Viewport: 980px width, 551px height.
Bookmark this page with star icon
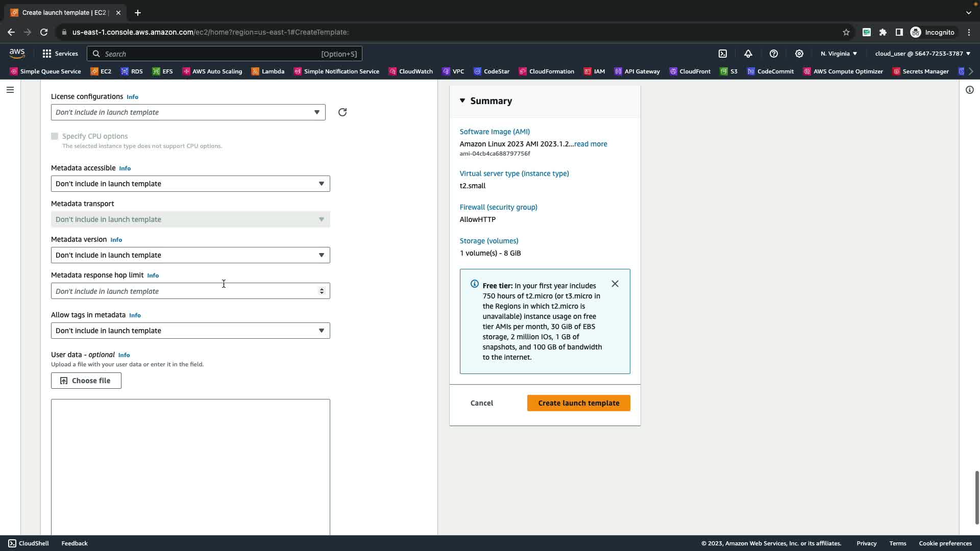pyautogui.click(x=846, y=32)
